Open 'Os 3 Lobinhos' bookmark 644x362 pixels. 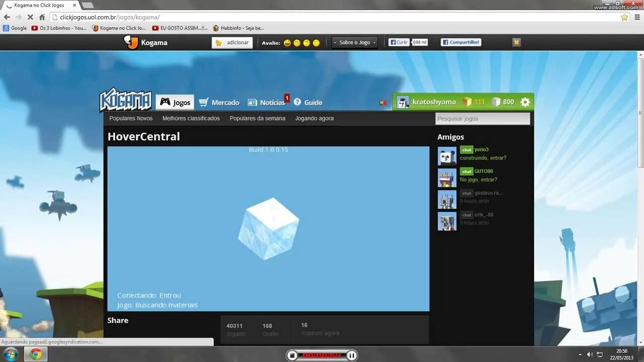[59, 28]
